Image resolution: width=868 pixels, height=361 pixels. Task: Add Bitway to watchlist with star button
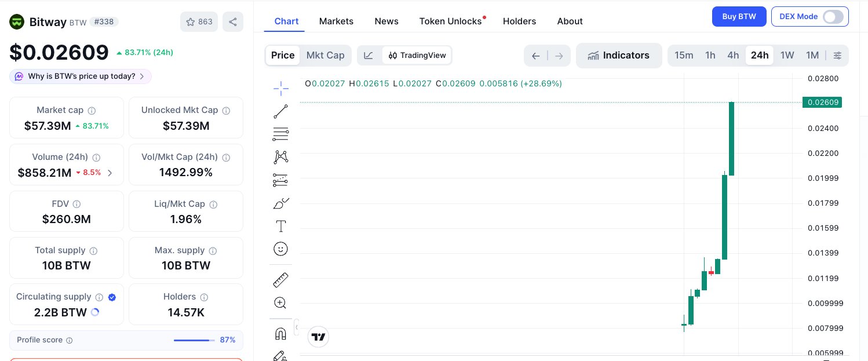point(199,22)
